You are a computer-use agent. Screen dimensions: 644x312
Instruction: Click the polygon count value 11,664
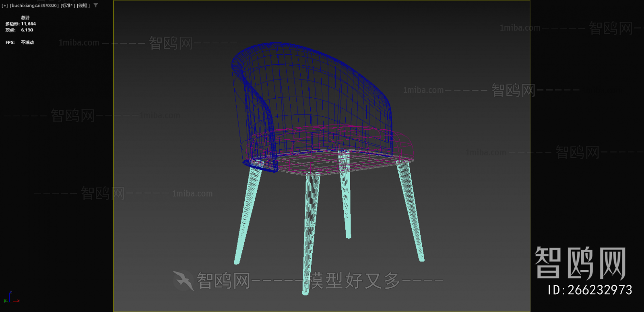click(x=29, y=24)
